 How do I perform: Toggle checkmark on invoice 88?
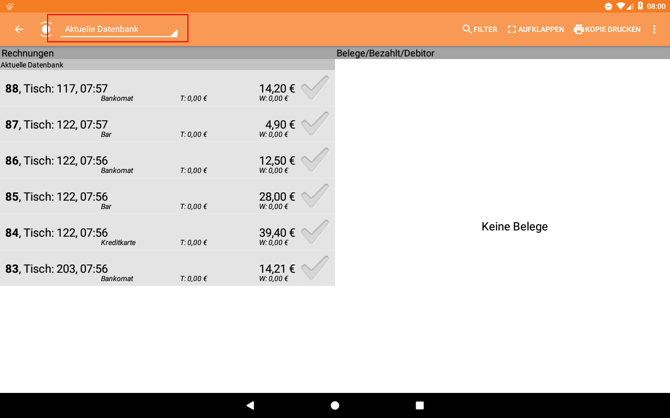click(315, 88)
